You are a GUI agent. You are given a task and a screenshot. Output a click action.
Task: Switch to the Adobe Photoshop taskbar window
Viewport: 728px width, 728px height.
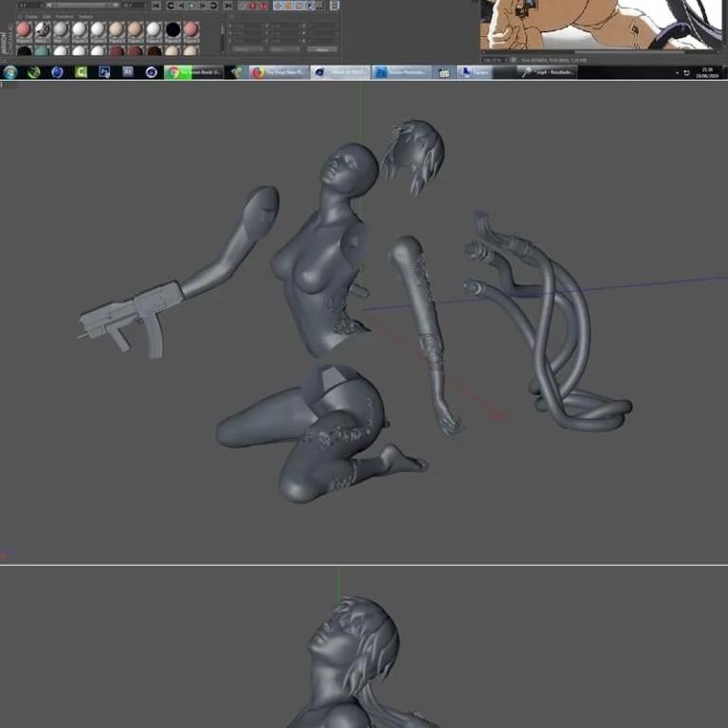tap(401, 72)
